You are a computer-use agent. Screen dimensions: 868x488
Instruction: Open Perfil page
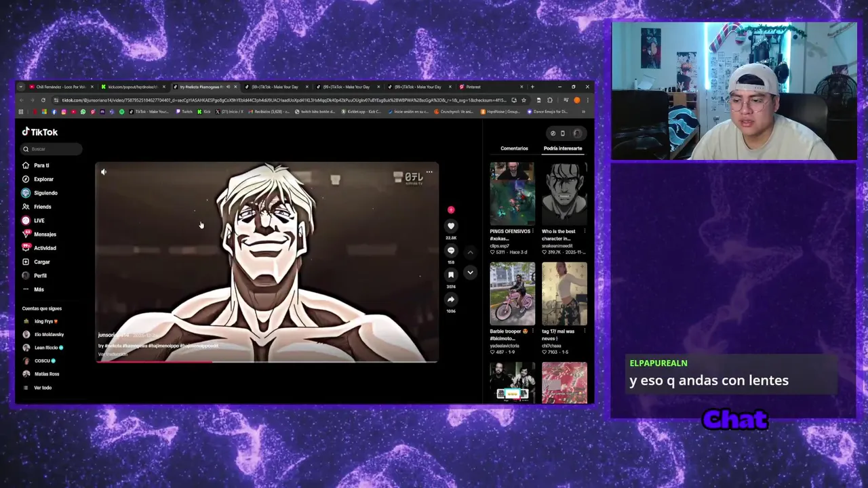coord(35,276)
